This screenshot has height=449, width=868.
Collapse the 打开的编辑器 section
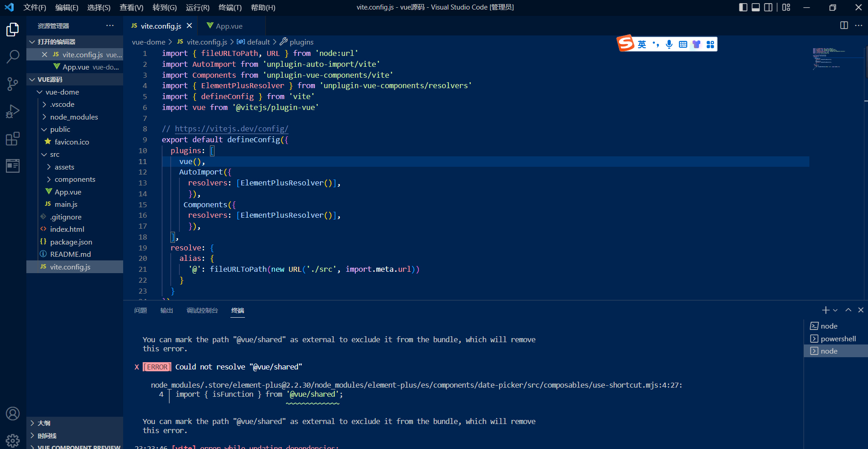pyautogui.click(x=75, y=41)
